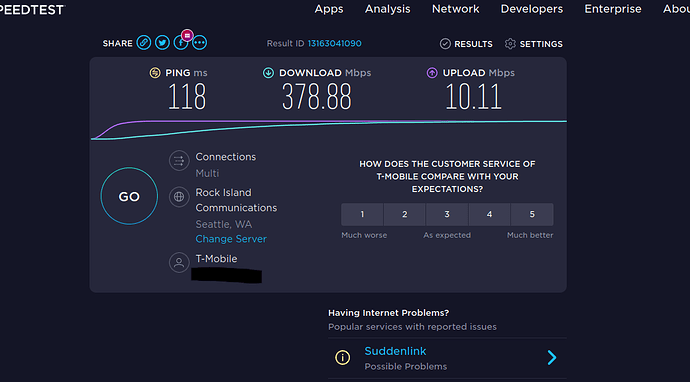Open the Network menu
The image size is (690, 382).
pos(455,9)
